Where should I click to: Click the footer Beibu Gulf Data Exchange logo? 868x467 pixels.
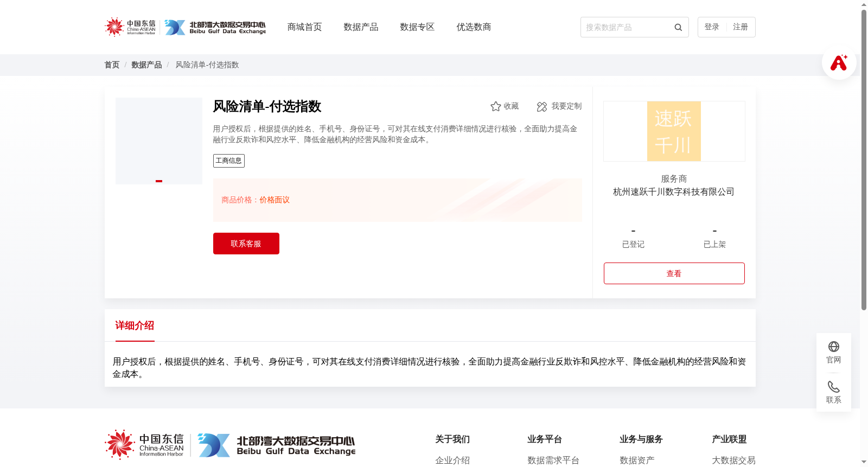coord(277,445)
